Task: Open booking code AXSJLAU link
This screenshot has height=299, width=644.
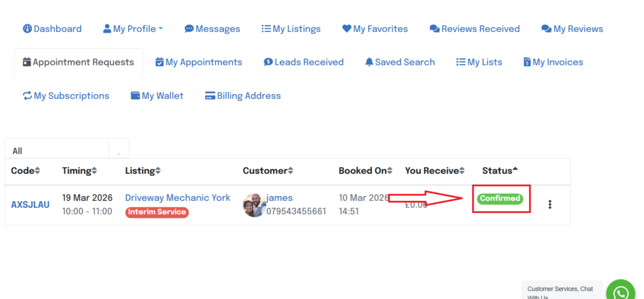Action: (30, 205)
